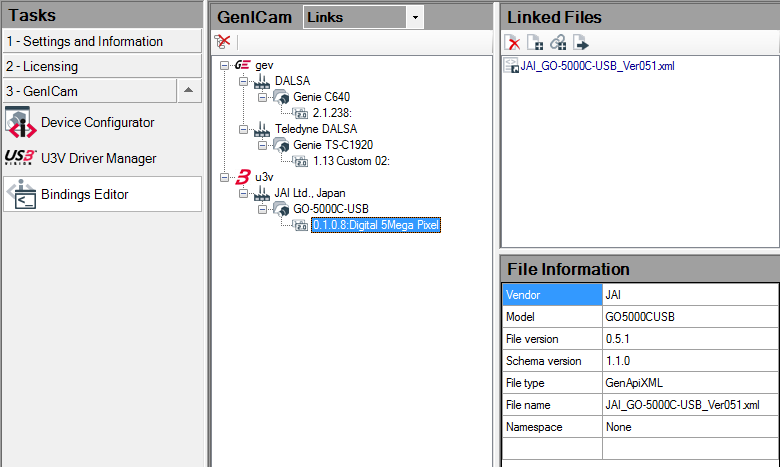Click the XML file icon beside JAI_GO-5000C-USB_Ver051.xml

click(x=511, y=66)
